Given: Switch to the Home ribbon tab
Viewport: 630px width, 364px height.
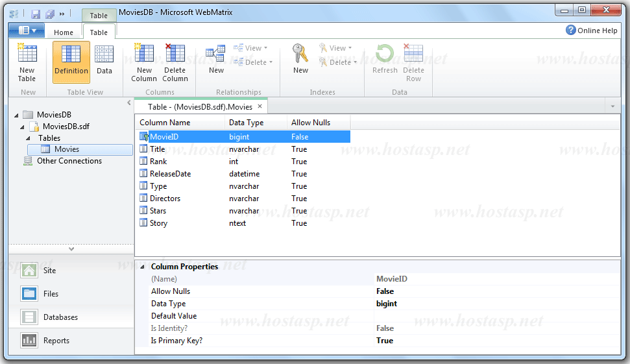Looking at the screenshot, I should (64, 32).
